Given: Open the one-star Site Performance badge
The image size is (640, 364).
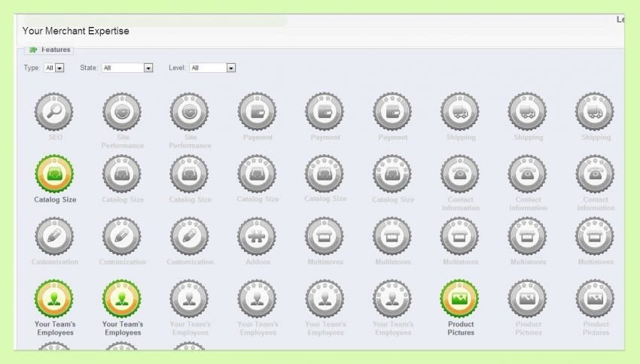Looking at the screenshot, I should (122, 111).
